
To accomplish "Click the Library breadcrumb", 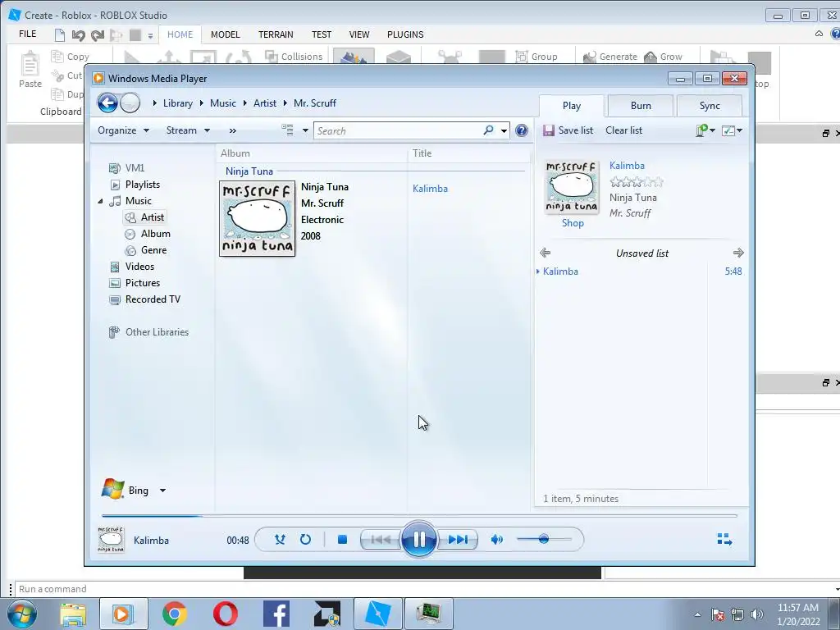I will (178, 103).
